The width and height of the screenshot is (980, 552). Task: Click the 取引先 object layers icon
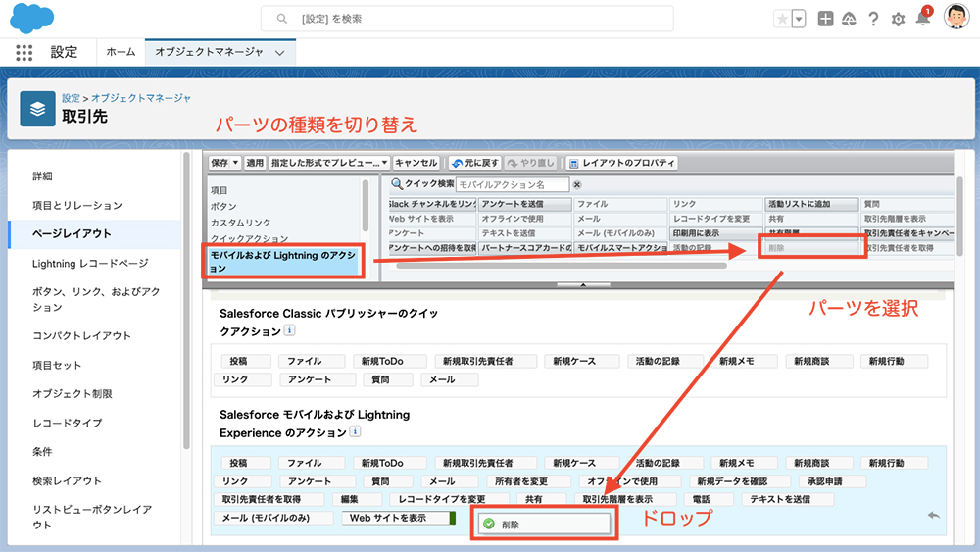(x=37, y=109)
